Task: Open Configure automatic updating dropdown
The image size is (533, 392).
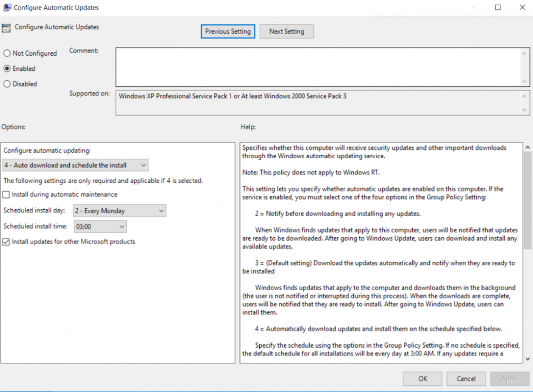Action: [75, 166]
